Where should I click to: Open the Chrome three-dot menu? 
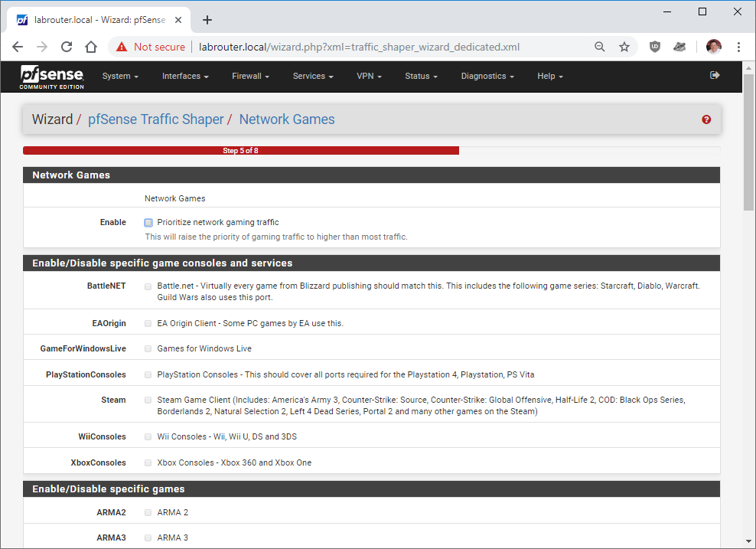pos(738,47)
